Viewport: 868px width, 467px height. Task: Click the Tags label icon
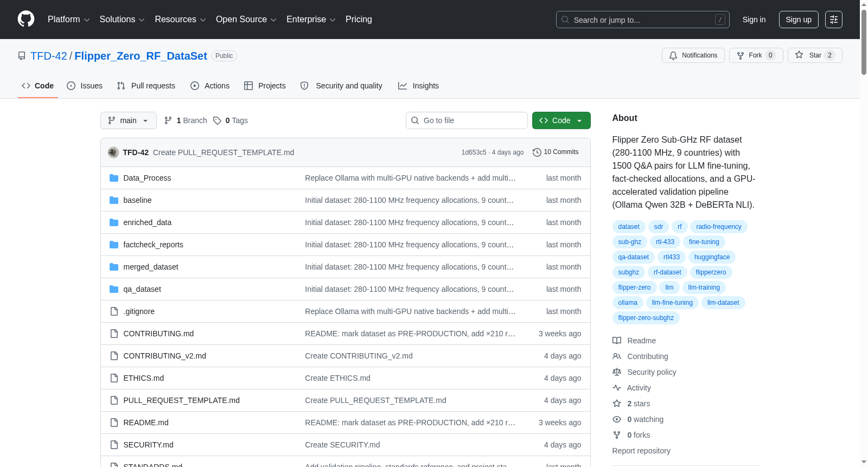[x=217, y=120]
